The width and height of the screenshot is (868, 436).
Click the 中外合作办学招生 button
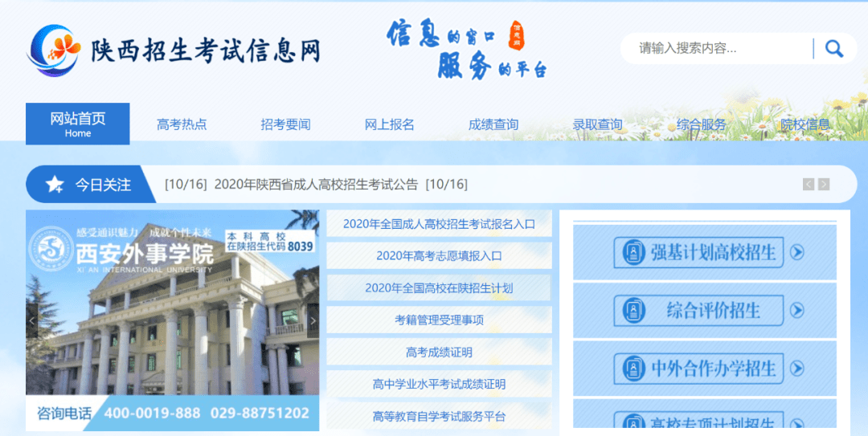pos(698,368)
